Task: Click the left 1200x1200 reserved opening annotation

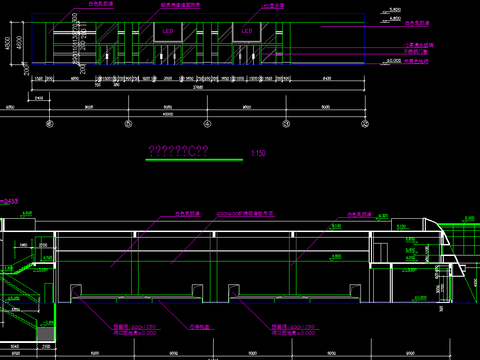Action: (135, 330)
